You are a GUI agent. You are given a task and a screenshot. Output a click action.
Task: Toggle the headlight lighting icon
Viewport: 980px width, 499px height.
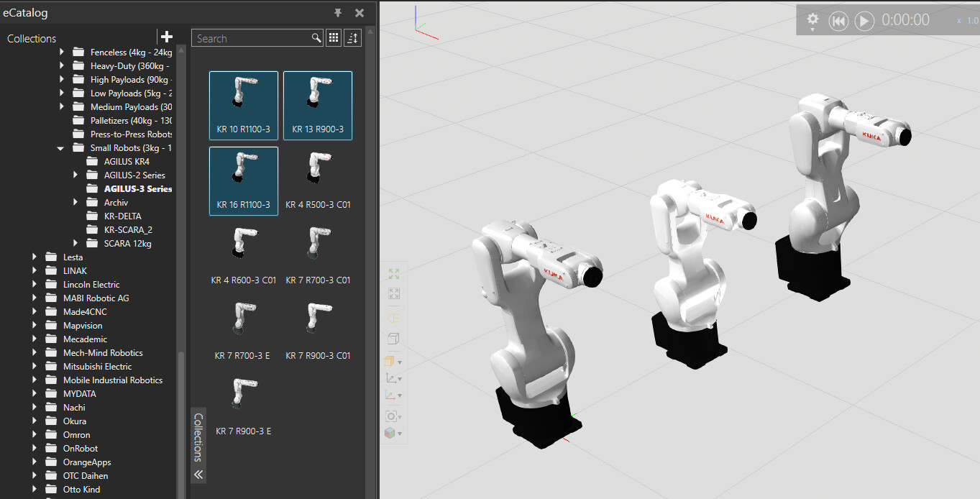393,318
